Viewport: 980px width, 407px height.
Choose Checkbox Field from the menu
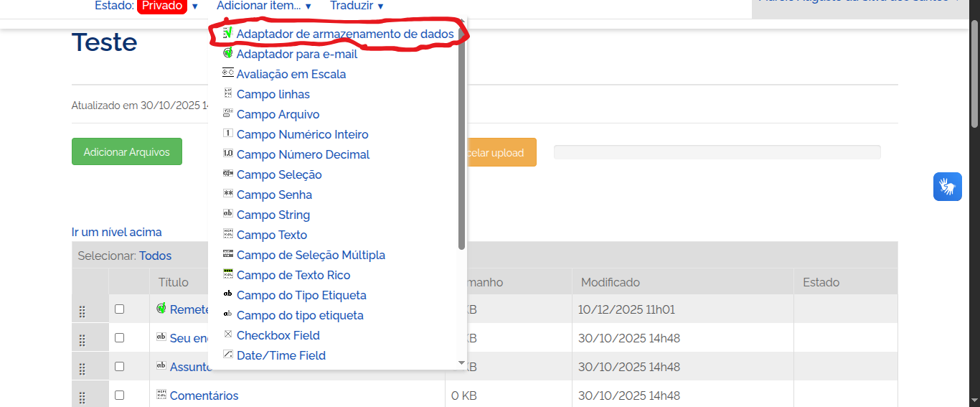(x=278, y=335)
